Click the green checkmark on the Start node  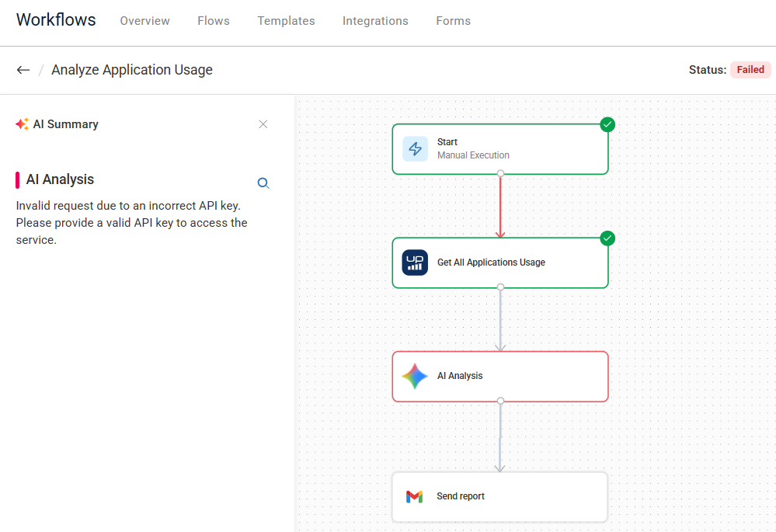pos(607,124)
